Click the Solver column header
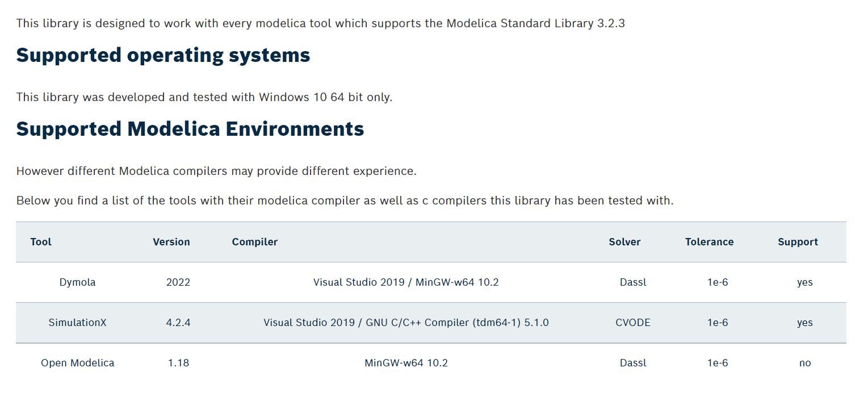 [x=624, y=242]
